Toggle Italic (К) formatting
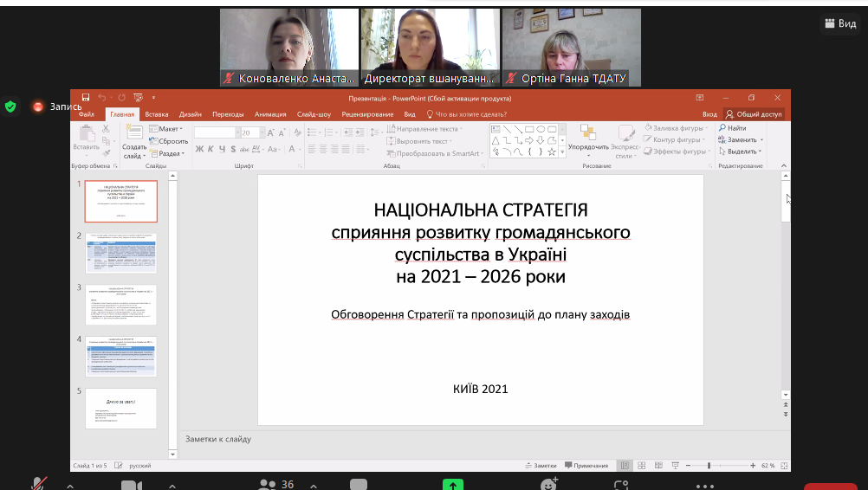868x490 pixels. pyautogui.click(x=211, y=149)
